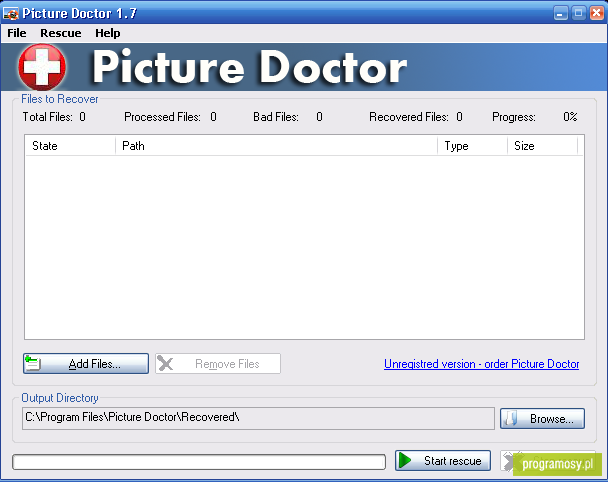Image resolution: width=608 pixels, height=482 pixels.
Task: Open the order Picture Doctor link
Action: tap(481, 364)
